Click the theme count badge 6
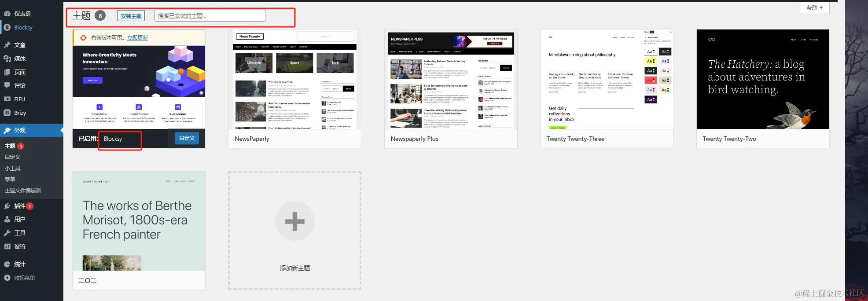 100,16
